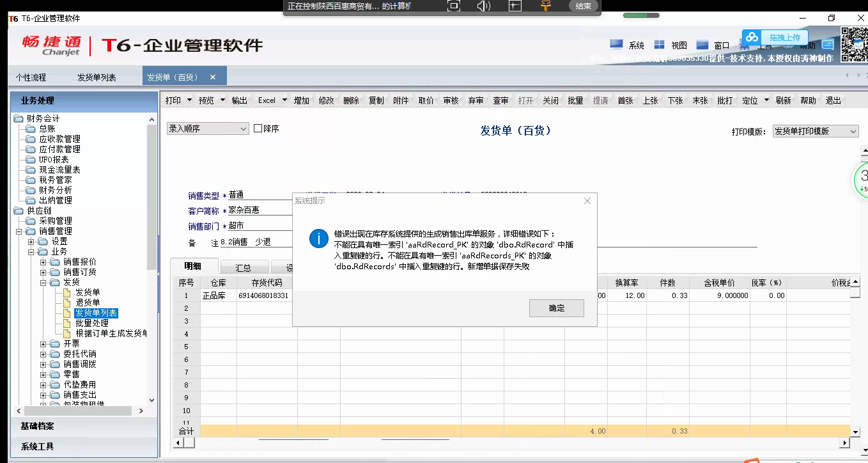Open the 现金流量表 folder
Viewport: 868px width, 463px height.
[x=59, y=169]
